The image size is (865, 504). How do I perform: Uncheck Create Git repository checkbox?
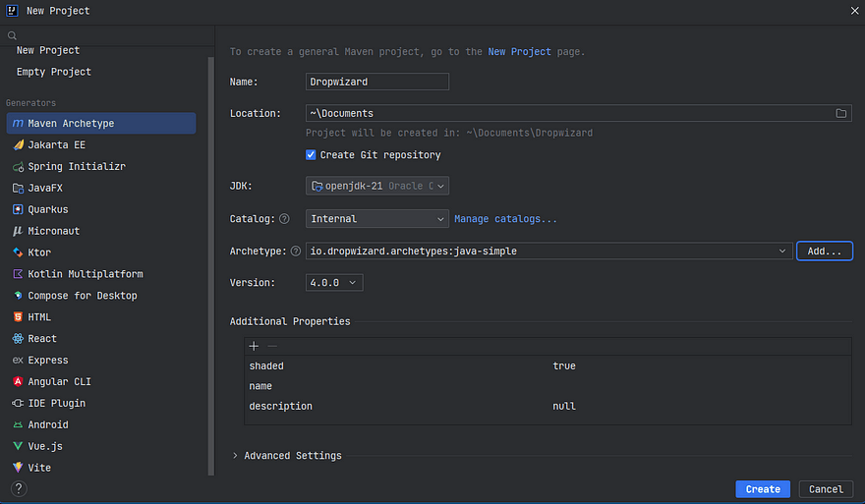(x=311, y=155)
